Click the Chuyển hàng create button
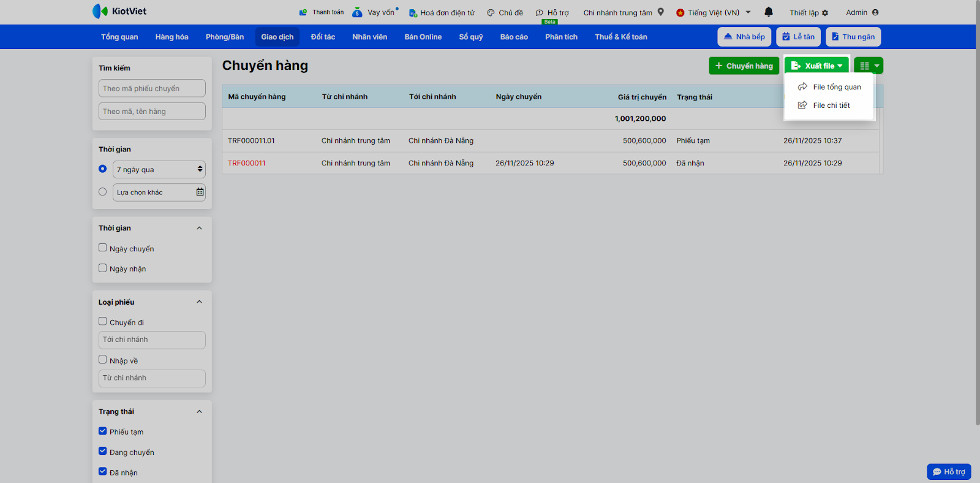Screen dimensions: 980x483 (x=744, y=66)
